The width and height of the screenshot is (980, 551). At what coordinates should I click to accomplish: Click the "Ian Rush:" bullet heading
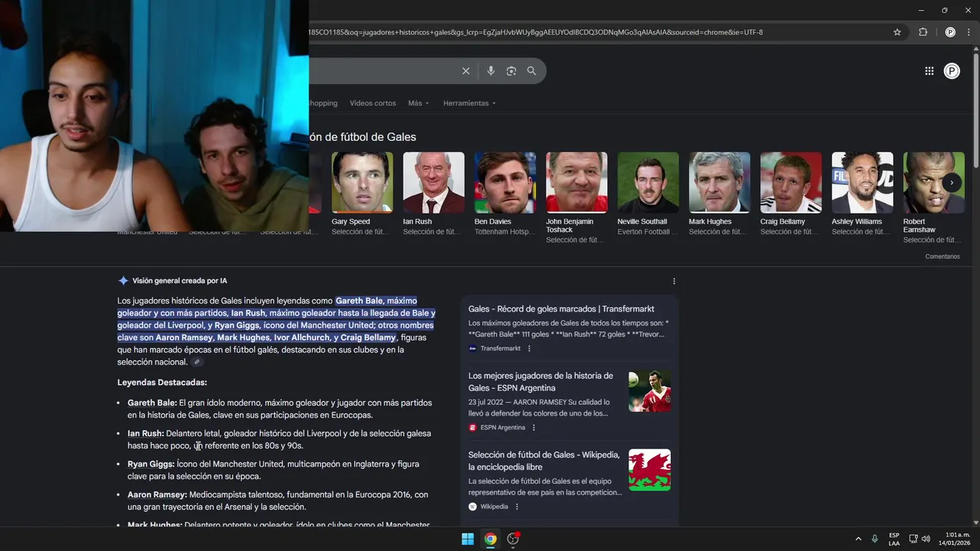point(145,434)
